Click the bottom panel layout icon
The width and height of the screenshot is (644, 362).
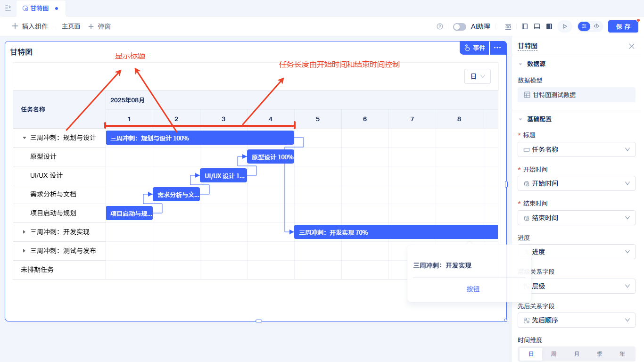tap(537, 26)
